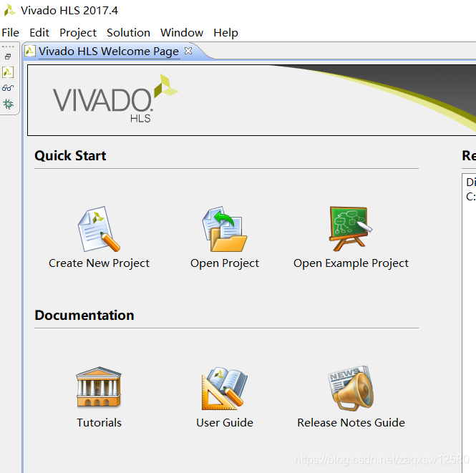
Task: Open the Tutorials building icon
Action: click(x=99, y=386)
